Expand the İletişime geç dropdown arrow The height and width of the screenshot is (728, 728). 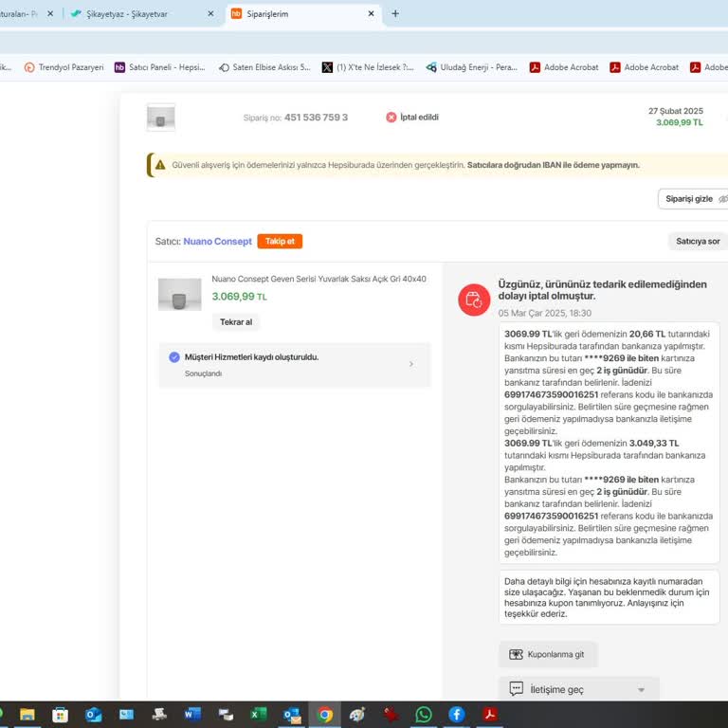point(641,690)
